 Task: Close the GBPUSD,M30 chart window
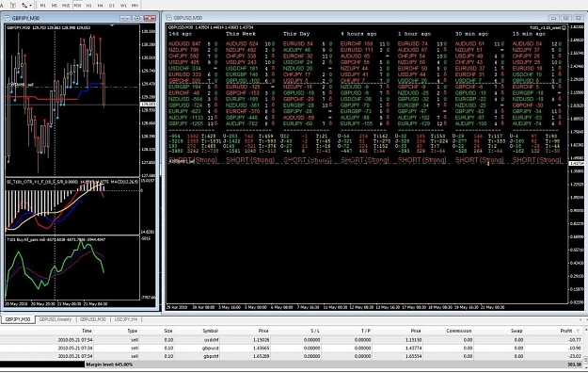579,18
